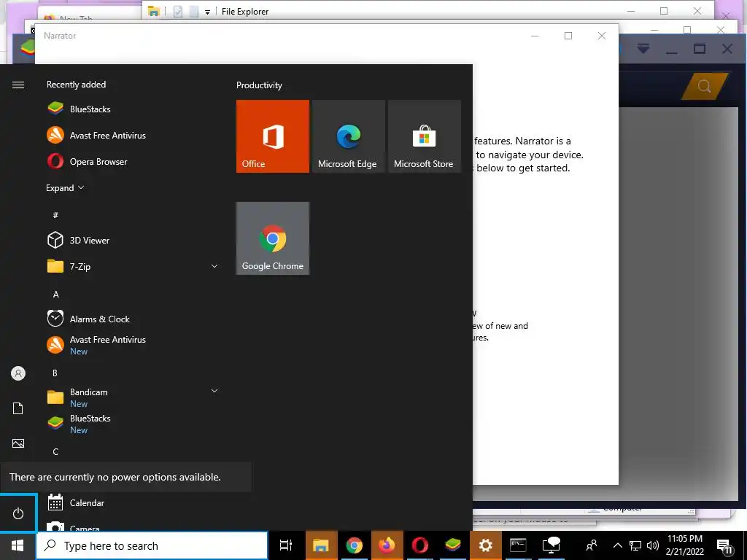This screenshot has height=560, width=747.
Task: Expand the Bandicam folder chevron
Action: pyautogui.click(x=214, y=391)
